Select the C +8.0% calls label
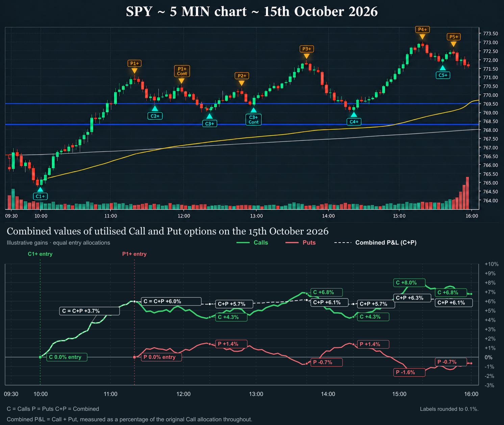 (x=409, y=283)
